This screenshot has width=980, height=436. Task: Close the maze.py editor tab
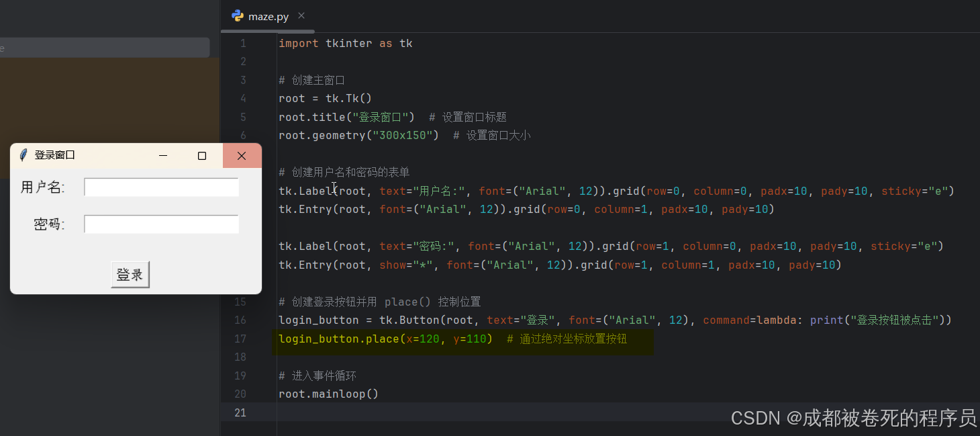coord(301,15)
